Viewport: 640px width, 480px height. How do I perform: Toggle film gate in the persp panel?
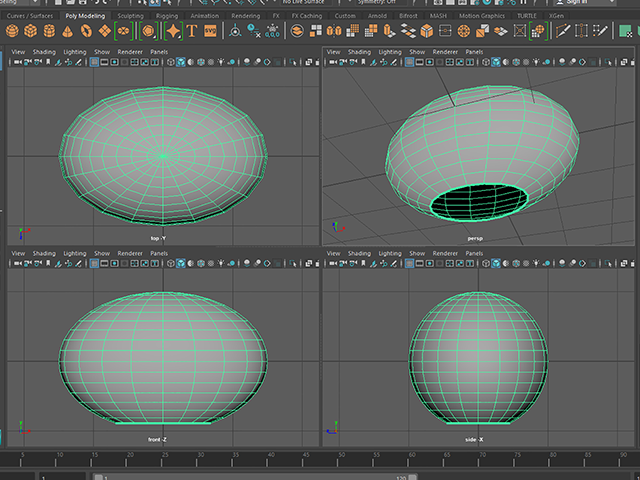(x=420, y=62)
